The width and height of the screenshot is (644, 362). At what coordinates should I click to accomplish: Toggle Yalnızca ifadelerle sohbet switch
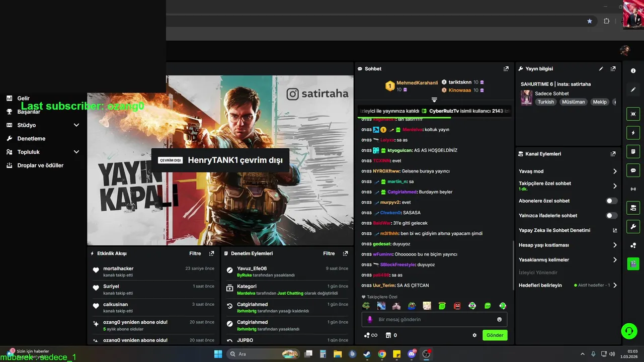(611, 216)
